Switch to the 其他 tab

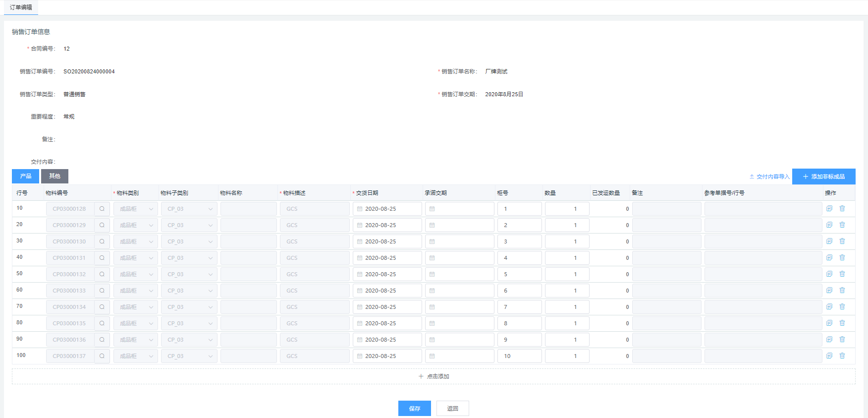(54, 176)
